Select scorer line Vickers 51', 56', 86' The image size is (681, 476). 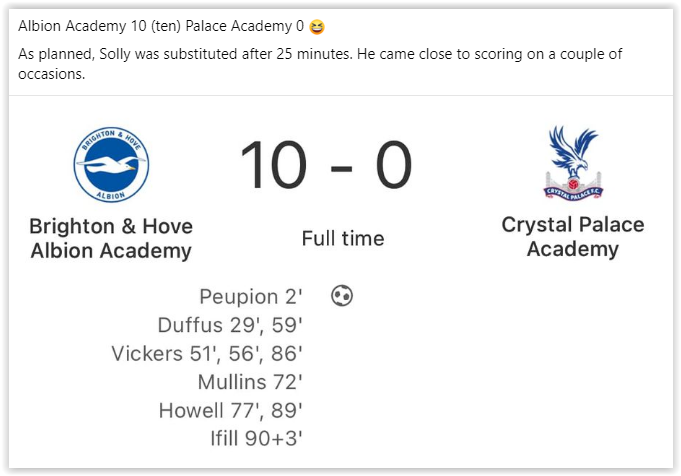[207, 354]
